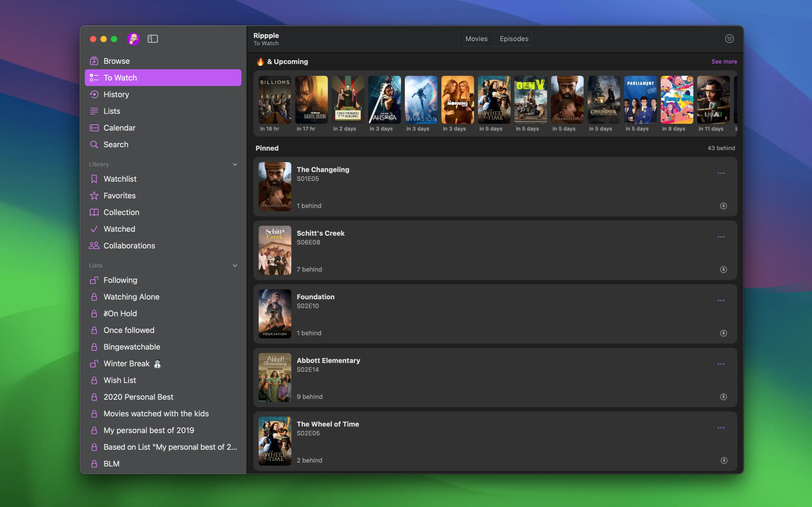Screen dimensions: 812x507
Task: Click the See more link
Action: coord(724,62)
